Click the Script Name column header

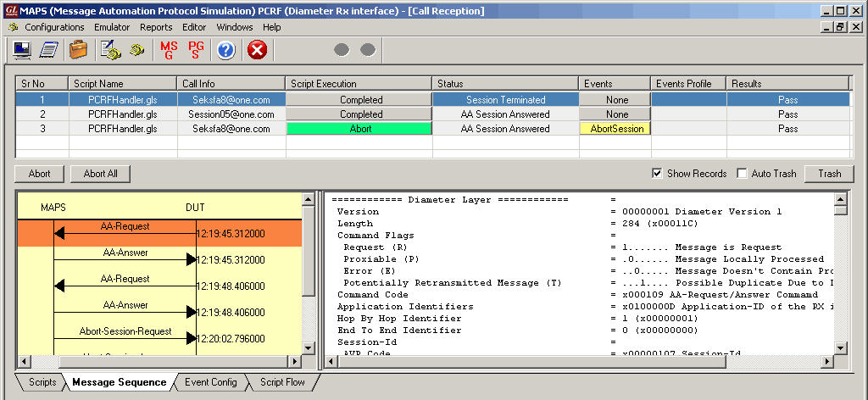[122, 84]
